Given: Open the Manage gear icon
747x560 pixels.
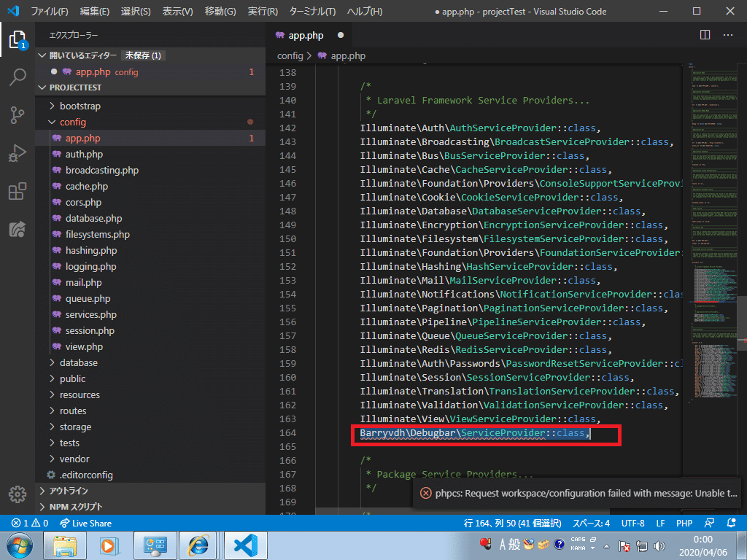Looking at the screenshot, I should 18,494.
